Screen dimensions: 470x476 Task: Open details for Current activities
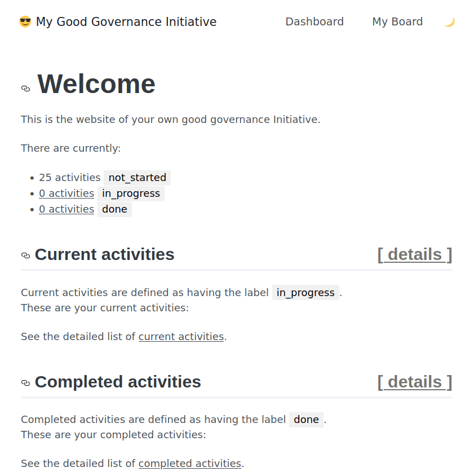pos(414,254)
